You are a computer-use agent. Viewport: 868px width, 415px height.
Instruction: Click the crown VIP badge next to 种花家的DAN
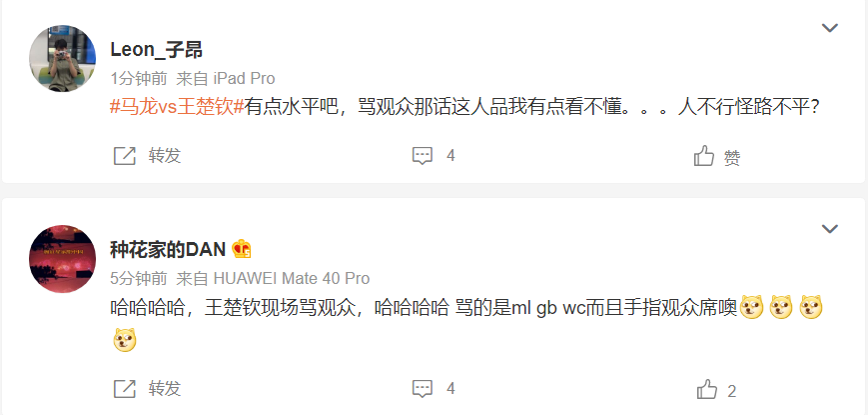point(242,249)
